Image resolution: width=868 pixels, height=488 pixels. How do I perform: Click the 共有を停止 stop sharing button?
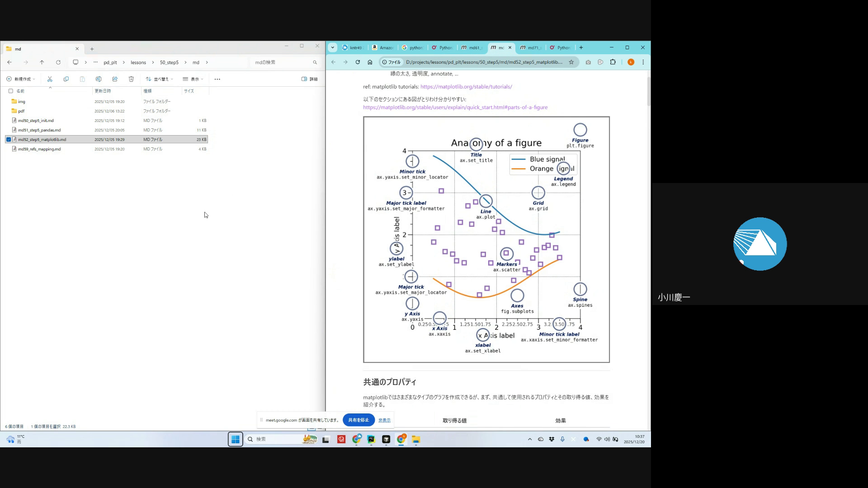[x=359, y=420]
